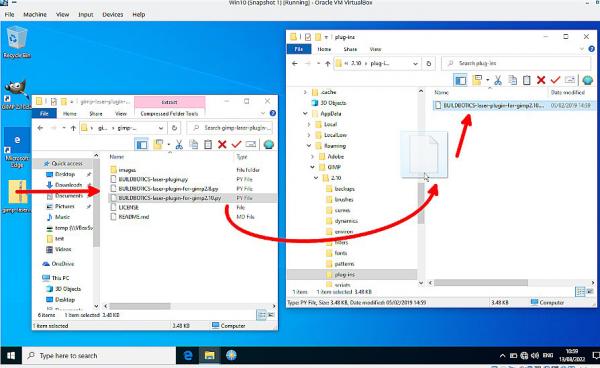Expand the Adobe folder node

[x=312, y=156]
